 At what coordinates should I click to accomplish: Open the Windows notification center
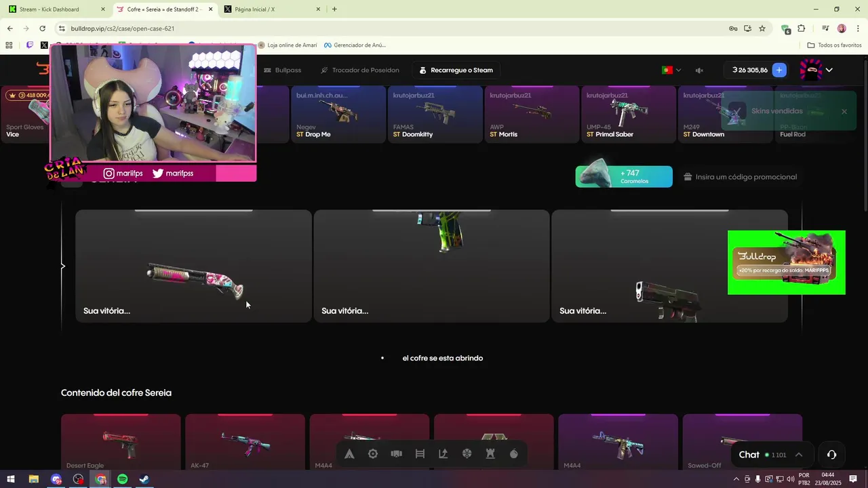(x=852, y=479)
